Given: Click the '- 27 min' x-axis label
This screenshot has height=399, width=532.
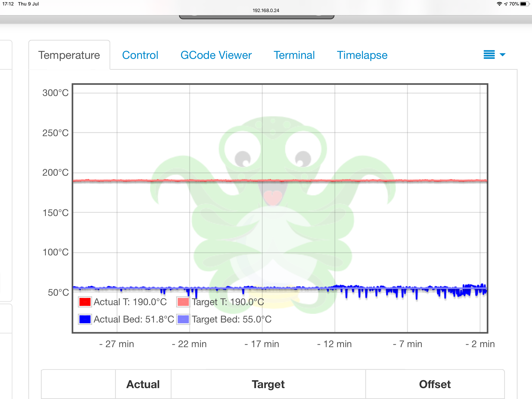Looking at the screenshot, I should pos(117,344).
